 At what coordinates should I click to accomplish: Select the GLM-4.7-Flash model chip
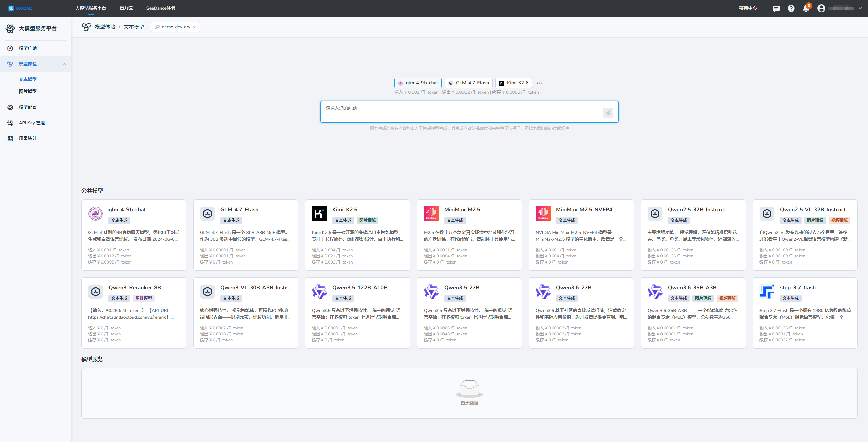(469, 83)
